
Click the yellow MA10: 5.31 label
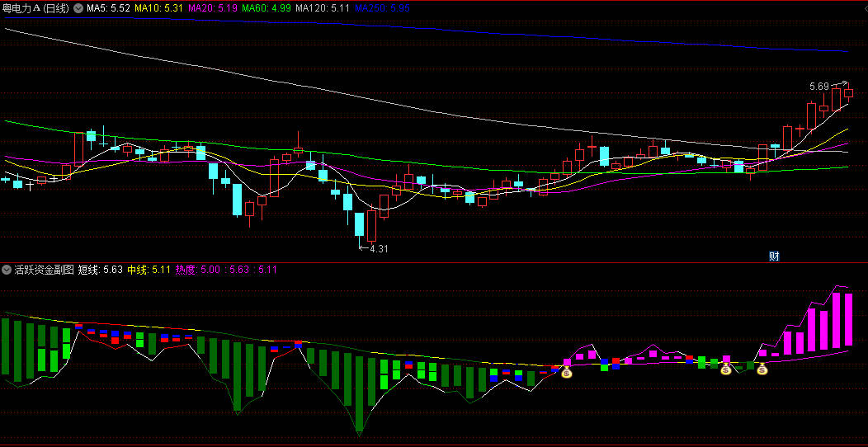point(159,8)
